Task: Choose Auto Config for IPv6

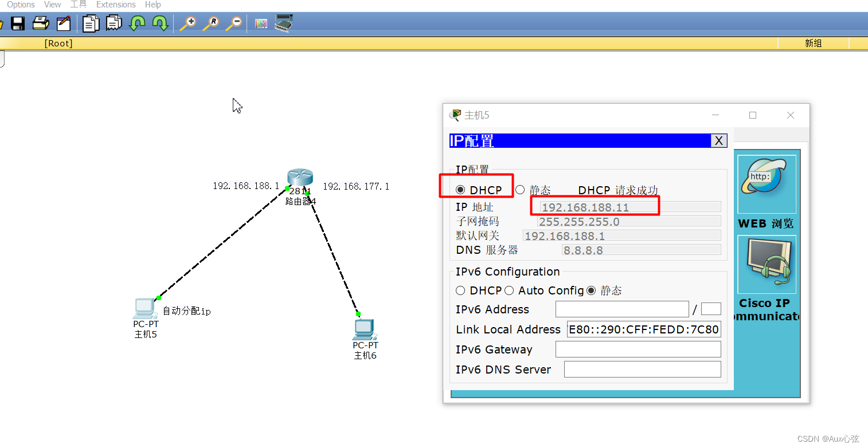Action: point(509,290)
